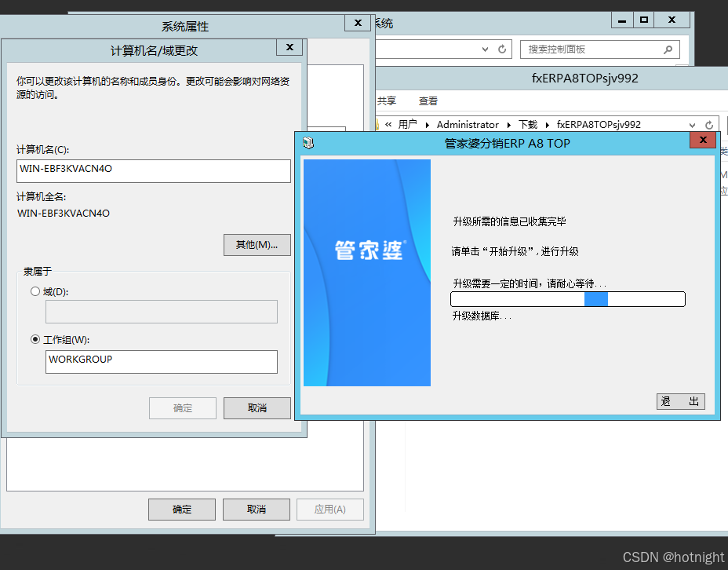Click the magnifier icon in the 搜索控制面板 search box
This screenshot has height=570, width=728.
point(668,49)
